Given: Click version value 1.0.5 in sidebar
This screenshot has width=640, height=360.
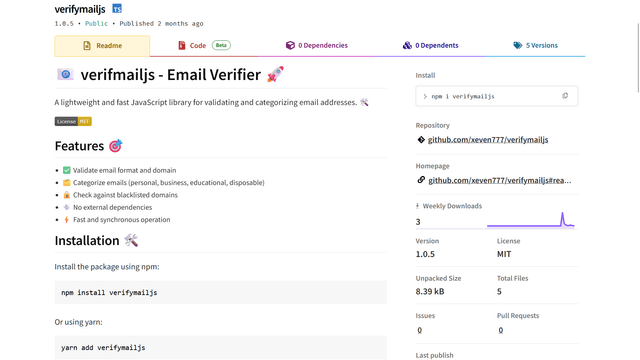Looking at the screenshot, I should coord(425,254).
